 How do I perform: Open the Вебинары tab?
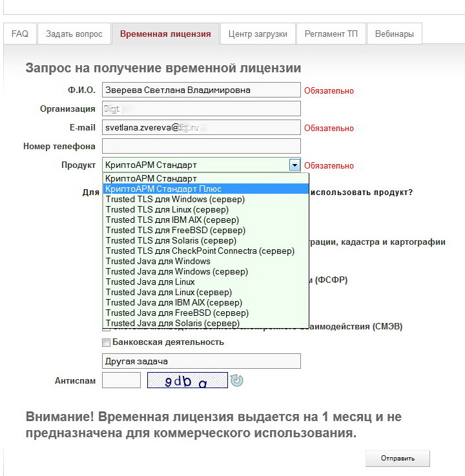click(394, 34)
